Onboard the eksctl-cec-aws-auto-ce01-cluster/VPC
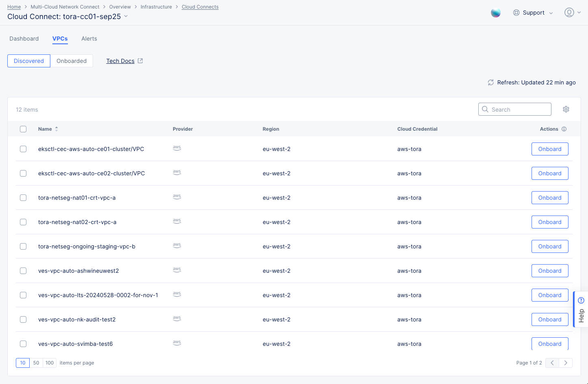The height and width of the screenshot is (384, 588). coord(549,149)
